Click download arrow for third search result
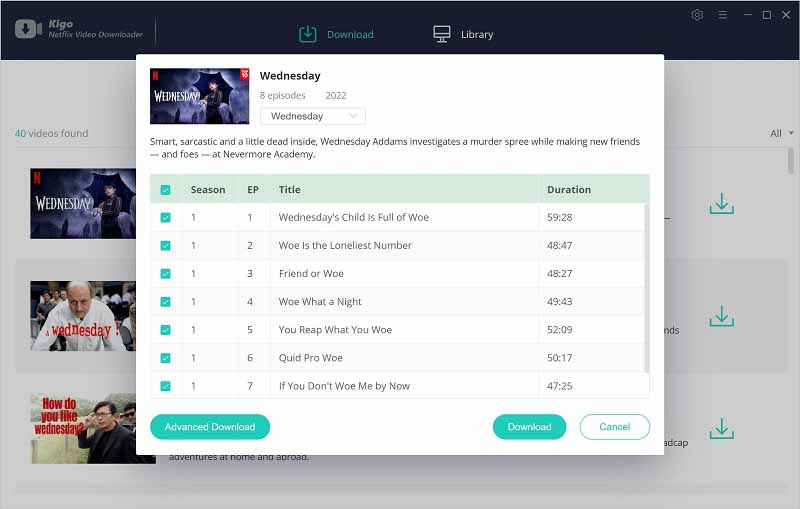 721,429
